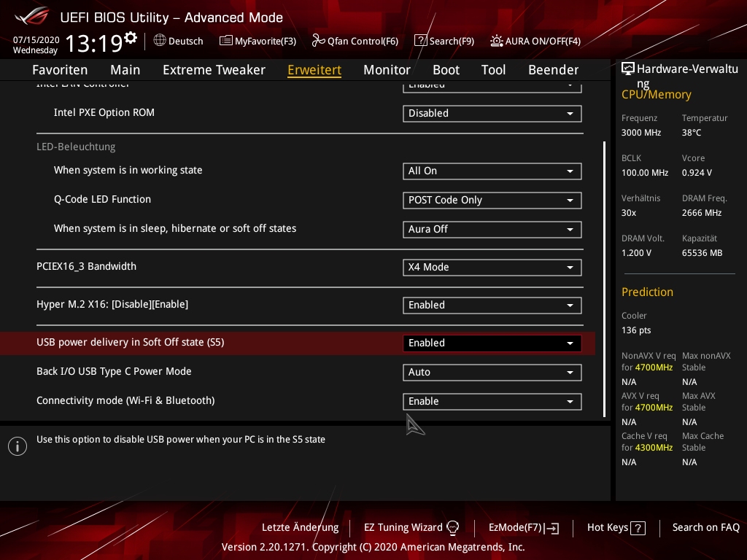Click the Hot Keys question mark icon
This screenshot has width=747, height=560.
[x=638, y=528]
